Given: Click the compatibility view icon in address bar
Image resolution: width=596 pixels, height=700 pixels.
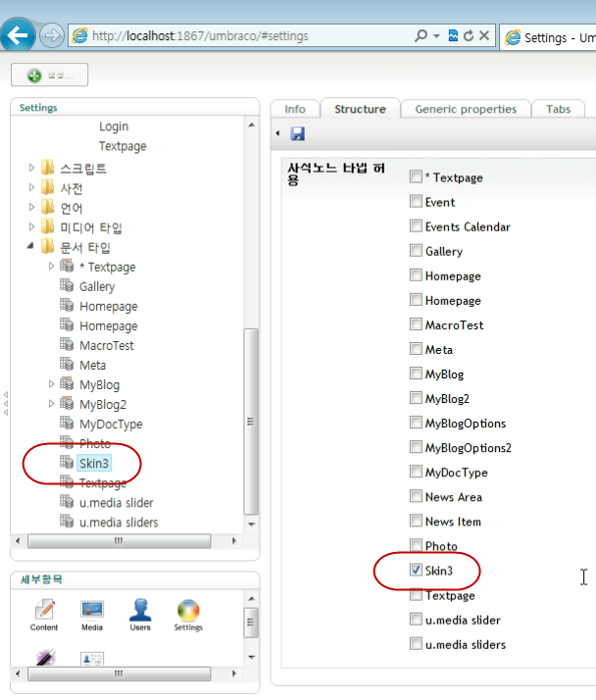Looking at the screenshot, I should click(453, 35).
